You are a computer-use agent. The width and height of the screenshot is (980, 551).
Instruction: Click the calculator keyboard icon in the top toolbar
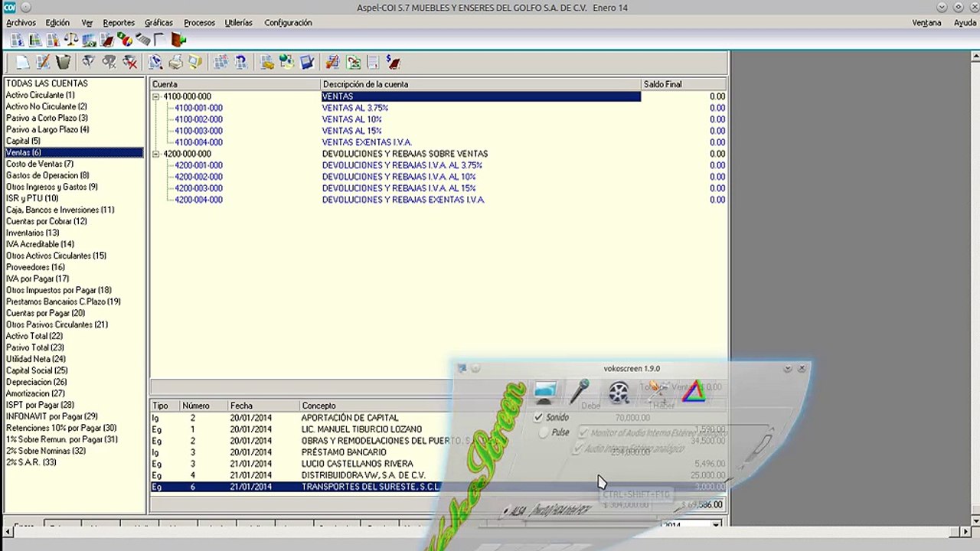coord(143,40)
